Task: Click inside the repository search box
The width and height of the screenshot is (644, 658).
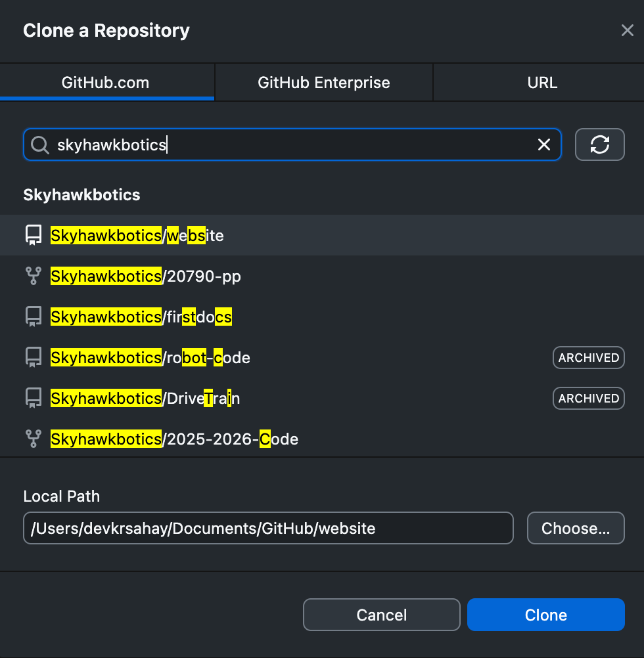Action: (x=263, y=144)
